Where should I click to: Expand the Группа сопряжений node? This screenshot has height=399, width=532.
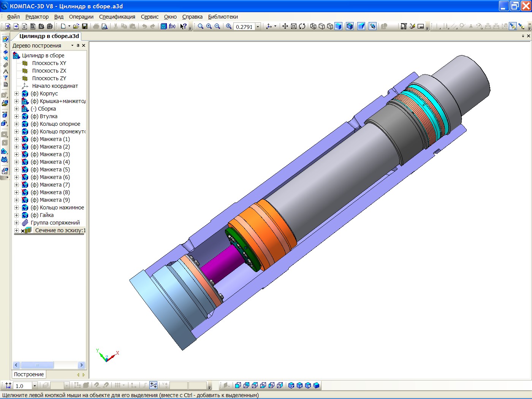pyautogui.click(x=16, y=223)
